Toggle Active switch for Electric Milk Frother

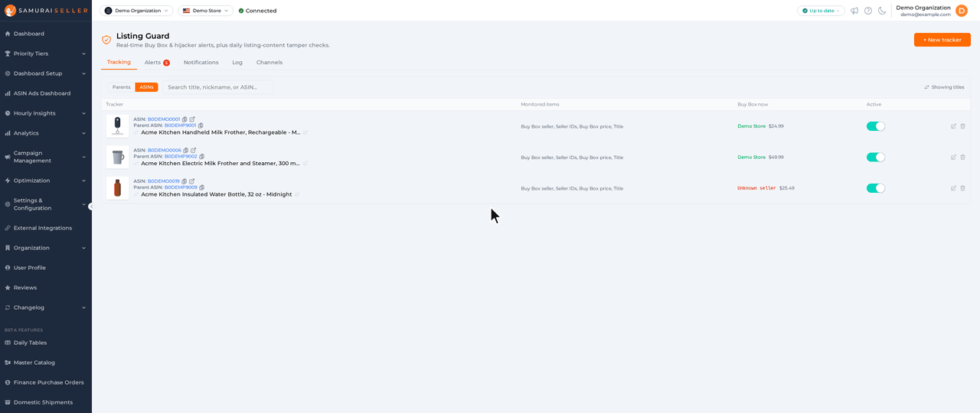tap(875, 157)
